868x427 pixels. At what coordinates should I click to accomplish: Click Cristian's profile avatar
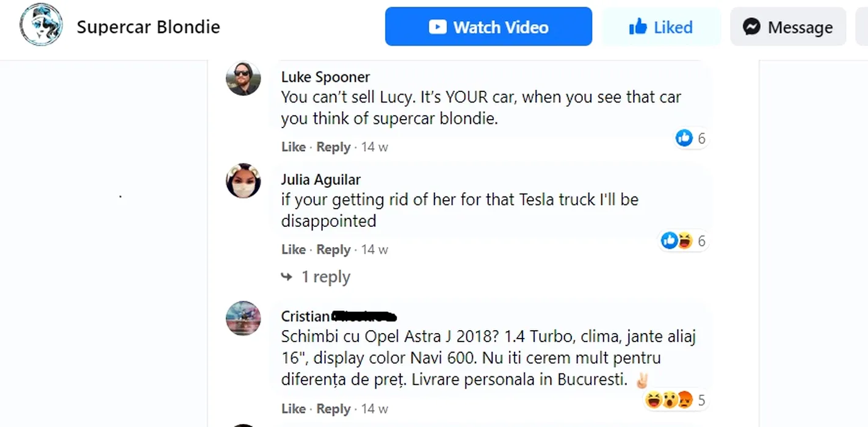(x=244, y=318)
